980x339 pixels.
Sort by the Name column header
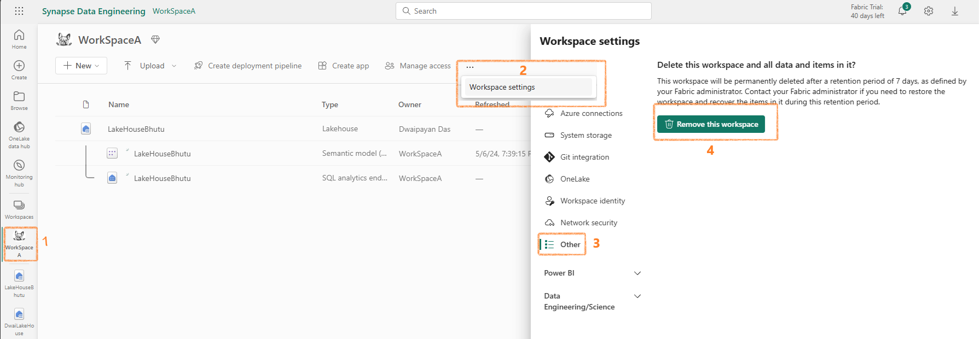[x=119, y=104]
